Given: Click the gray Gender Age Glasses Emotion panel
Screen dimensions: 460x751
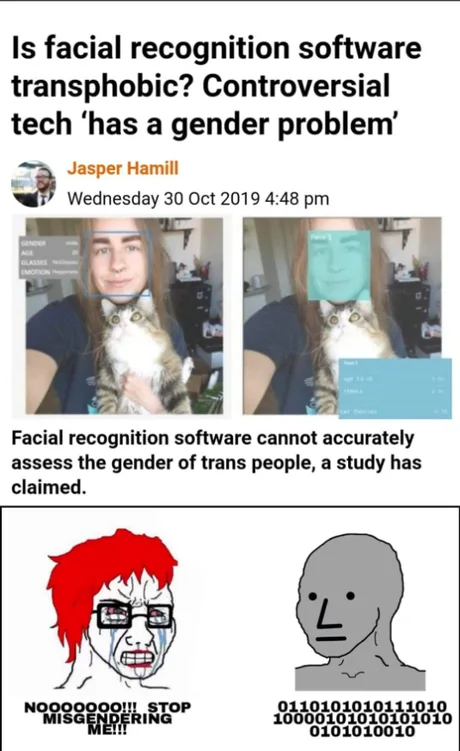Looking at the screenshot, I should point(49,257).
